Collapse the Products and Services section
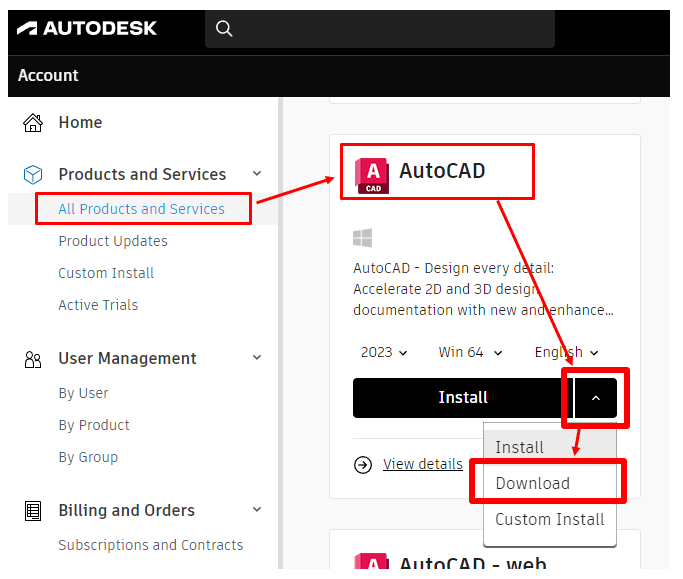683x579 pixels. (257, 174)
